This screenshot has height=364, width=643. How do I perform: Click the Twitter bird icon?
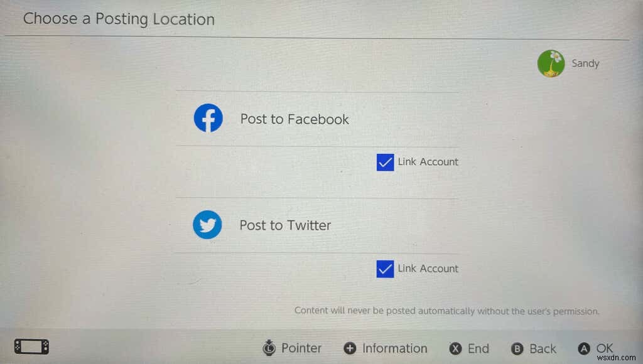coord(207,225)
